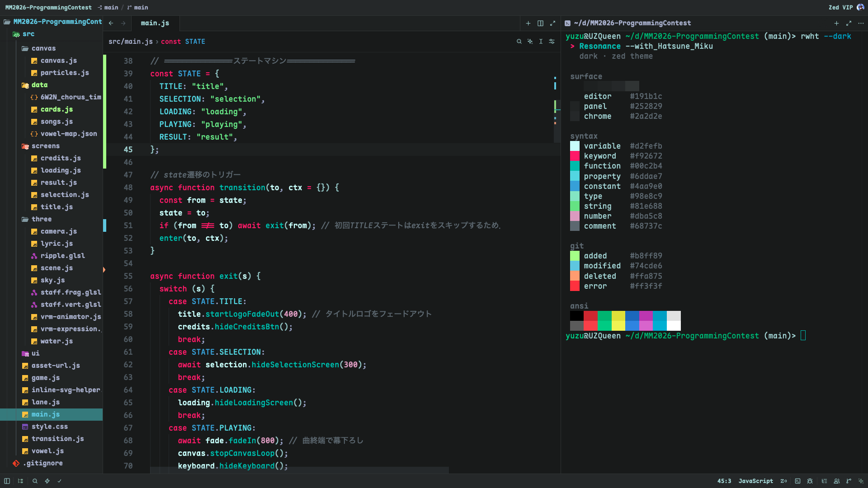Open the user avatar menu
This screenshot has width=868, height=488.
[x=860, y=7]
